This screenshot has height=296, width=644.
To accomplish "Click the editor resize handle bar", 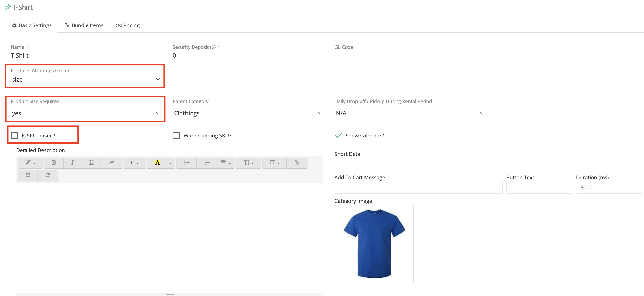I will point(170,294).
